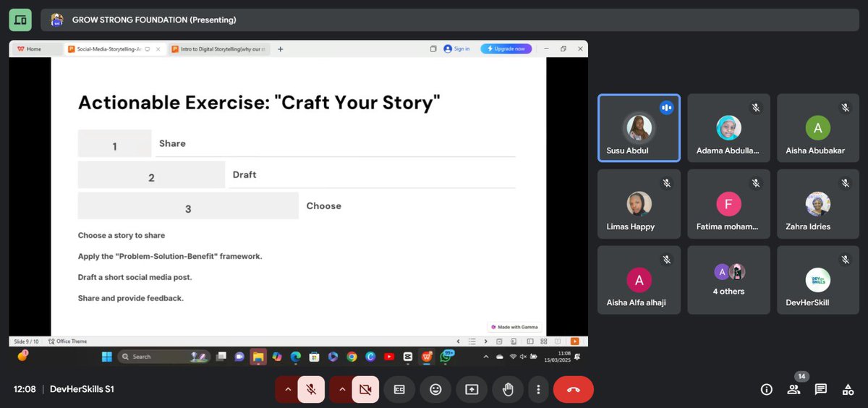This screenshot has width=868, height=408.
Task: Leave the call with the red hang-up button
Action: [x=574, y=389]
